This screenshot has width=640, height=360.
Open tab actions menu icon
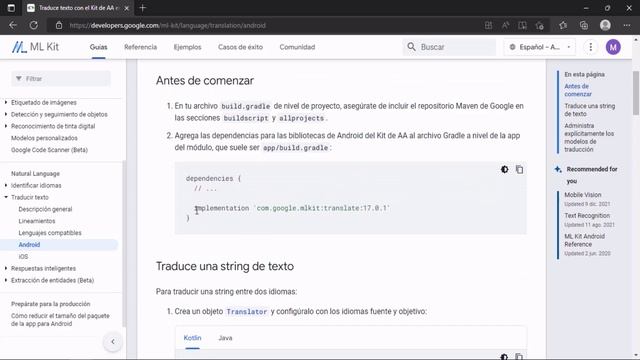[x=11, y=8]
